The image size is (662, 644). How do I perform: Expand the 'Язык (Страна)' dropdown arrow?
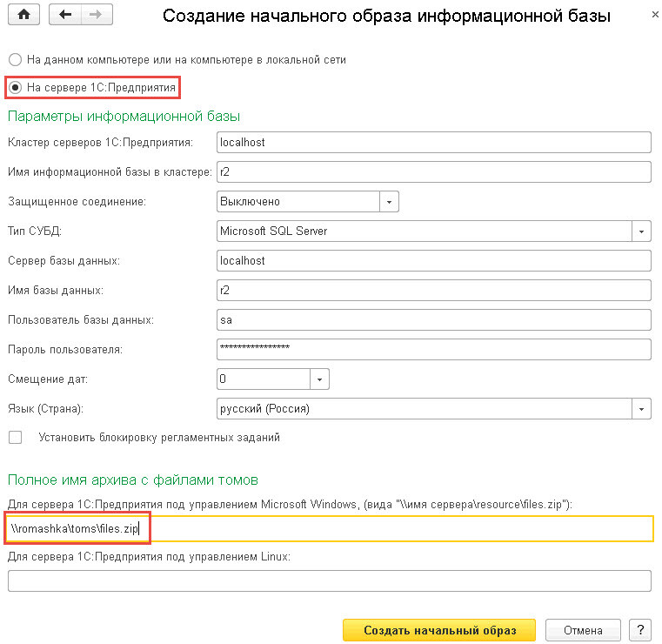641,408
